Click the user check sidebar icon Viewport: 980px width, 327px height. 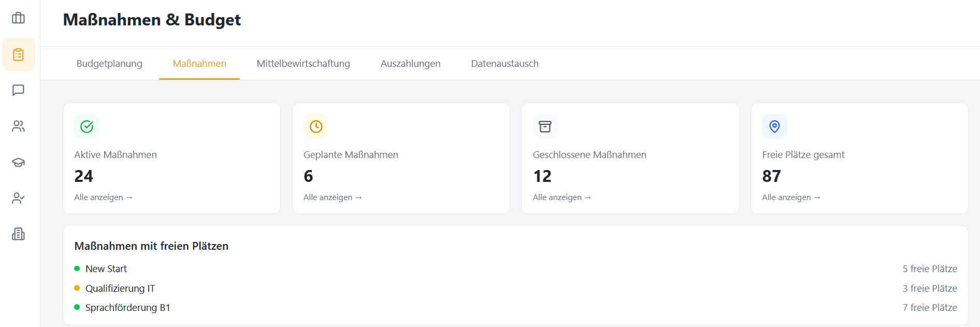(x=19, y=198)
